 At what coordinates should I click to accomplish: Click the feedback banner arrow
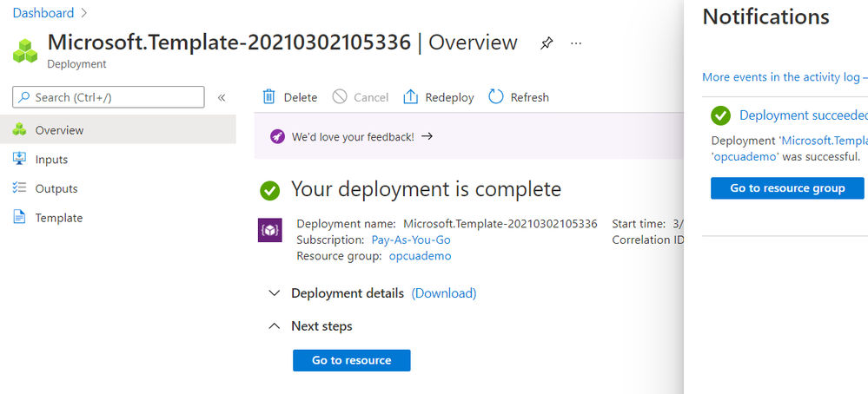point(427,136)
